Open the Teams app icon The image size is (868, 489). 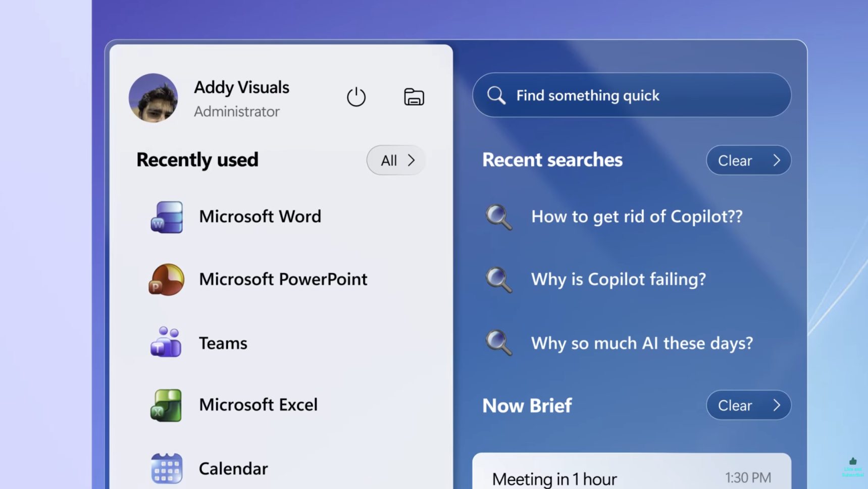(166, 343)
